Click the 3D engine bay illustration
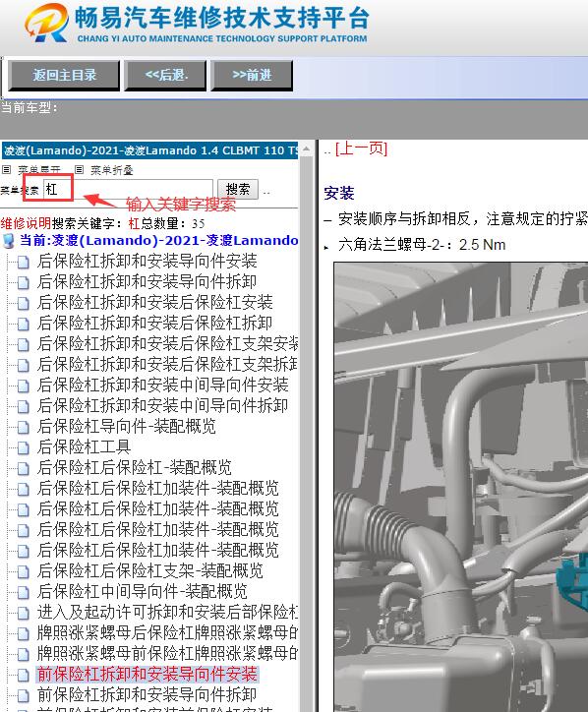This screenshot has width=588, height=712. coord(461,487)
